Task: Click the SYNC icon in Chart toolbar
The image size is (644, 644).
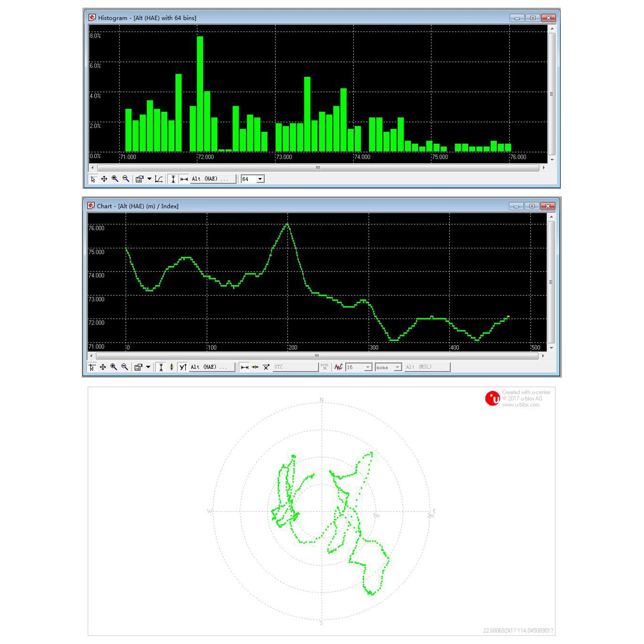Action: (x=325, y=367)
